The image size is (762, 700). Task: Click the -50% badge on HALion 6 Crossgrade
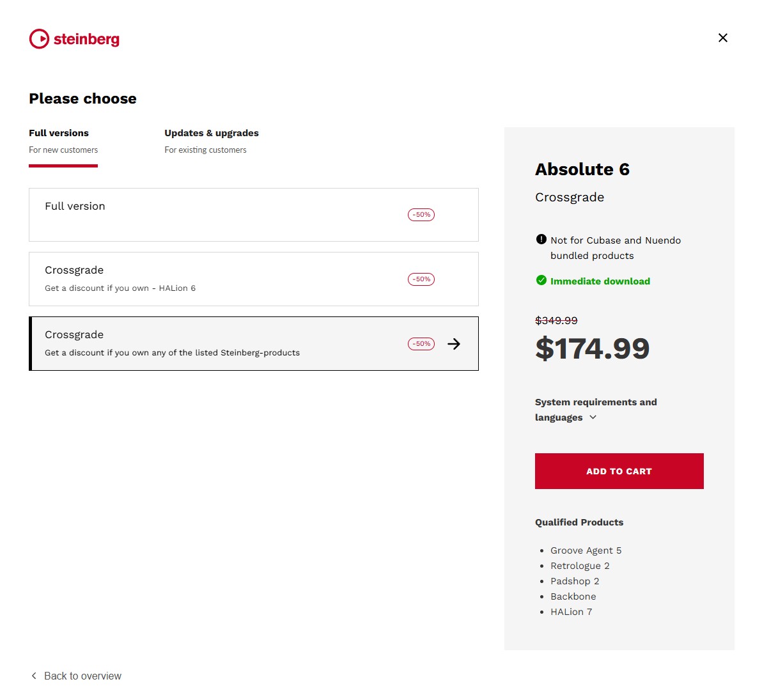(x=421, y=279)
